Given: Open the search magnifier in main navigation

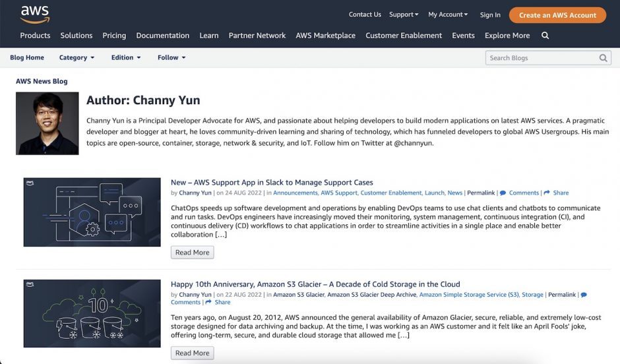Looking at the screenshot, I should coord(545,36).
